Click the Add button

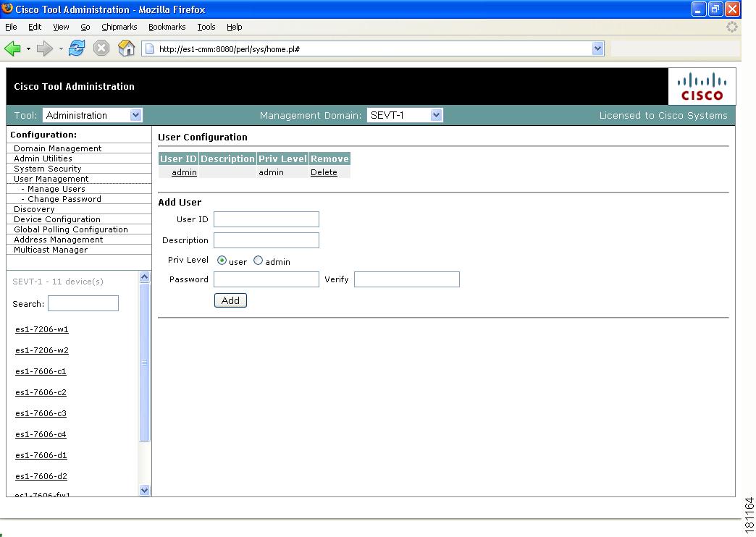click(230, 300)
